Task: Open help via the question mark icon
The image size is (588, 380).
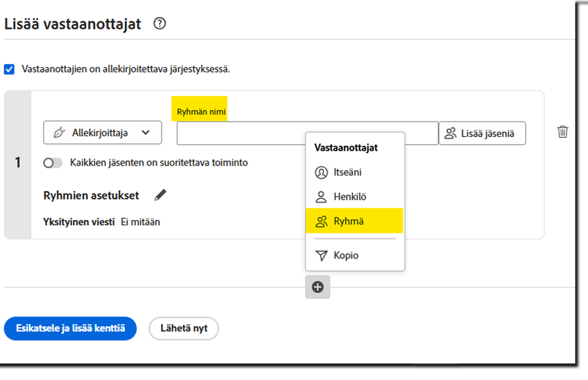Action: (x=159, y=23)
